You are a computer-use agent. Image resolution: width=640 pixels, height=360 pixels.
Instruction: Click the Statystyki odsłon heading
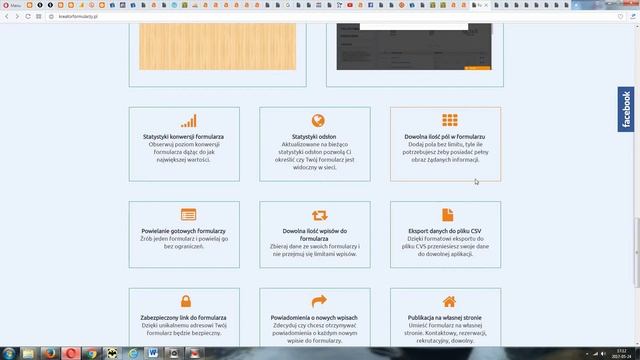coord(314,137)
